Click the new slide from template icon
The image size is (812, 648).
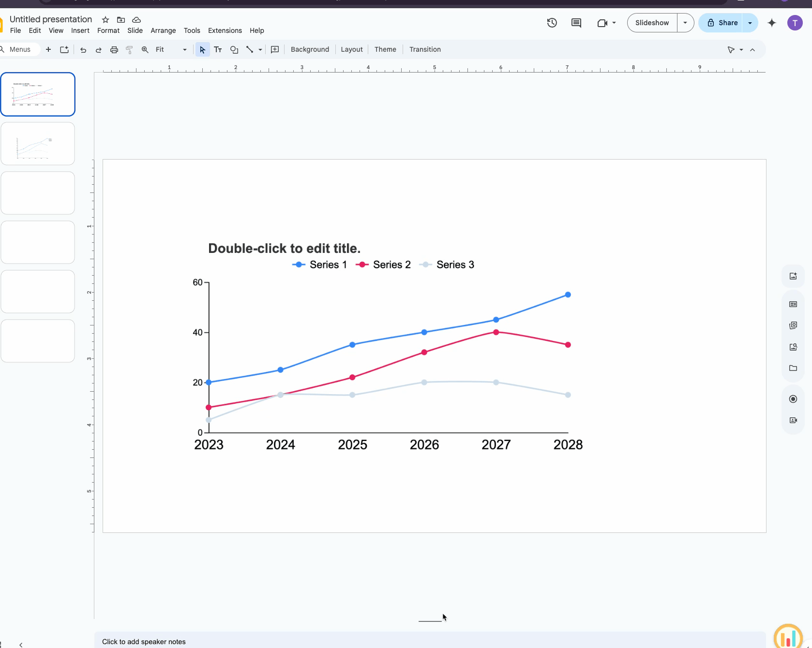[x=64, y=49]
